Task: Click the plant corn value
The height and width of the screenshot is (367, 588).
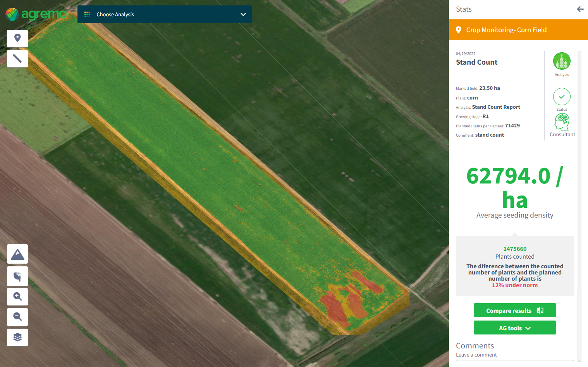Action: tap(473, 98)
